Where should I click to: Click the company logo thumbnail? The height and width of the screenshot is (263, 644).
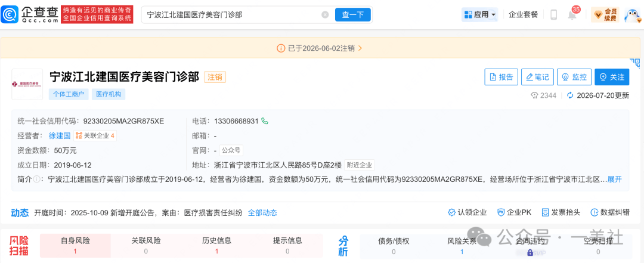(x=27, y=84)
